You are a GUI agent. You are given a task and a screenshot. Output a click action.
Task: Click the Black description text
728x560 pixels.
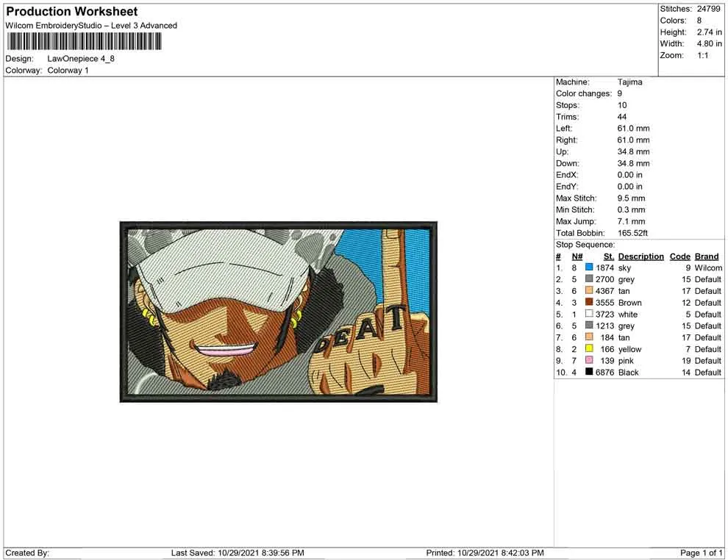pos(629,372)
